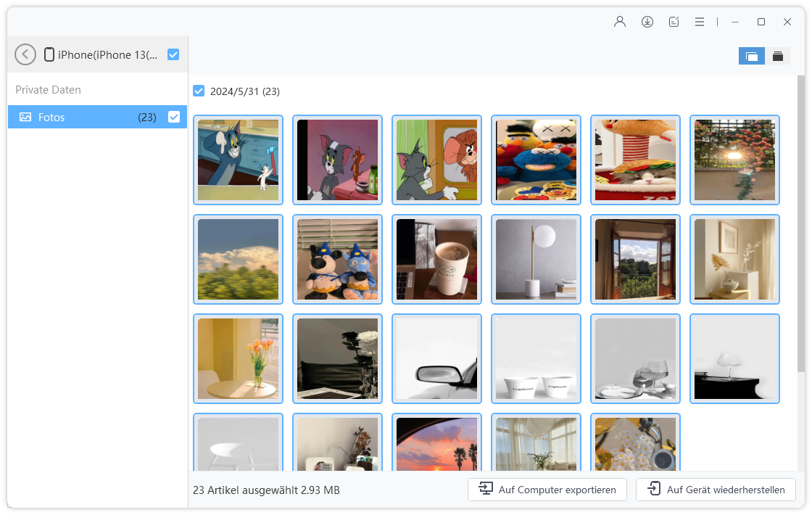The width and height of the screenshot is (812, 515).
Task: Select car side mirror photo
Action: (x=437, y=359)
